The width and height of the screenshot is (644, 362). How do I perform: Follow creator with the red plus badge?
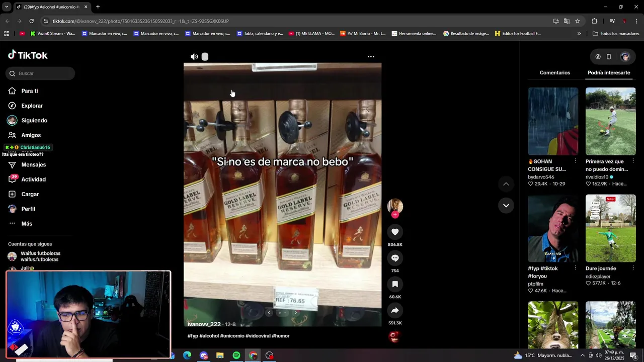395,215
